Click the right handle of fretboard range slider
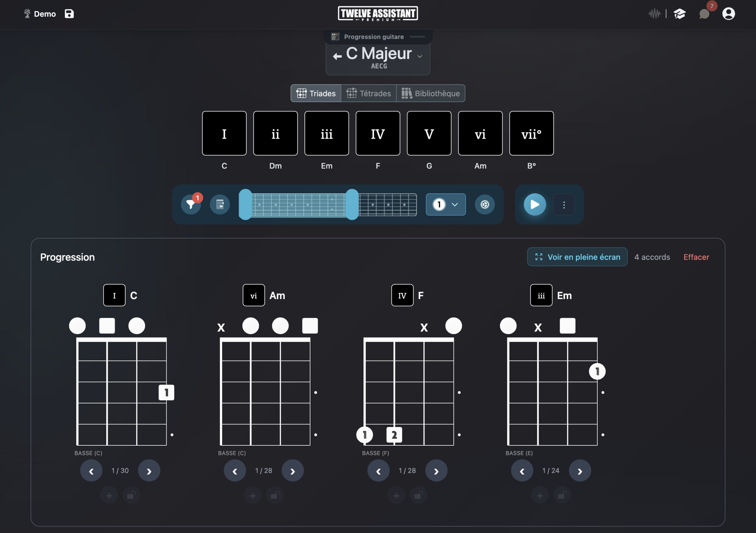Screen dimensions: 756x533 coord(352,204)
